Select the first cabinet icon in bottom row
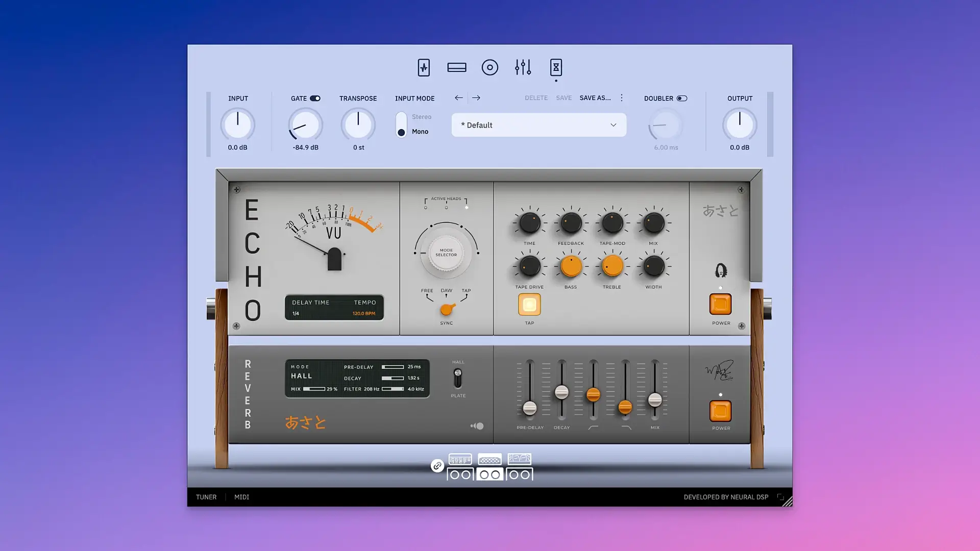Image resolution: width=980 pixels, height=551 pixels. (460, 474)
